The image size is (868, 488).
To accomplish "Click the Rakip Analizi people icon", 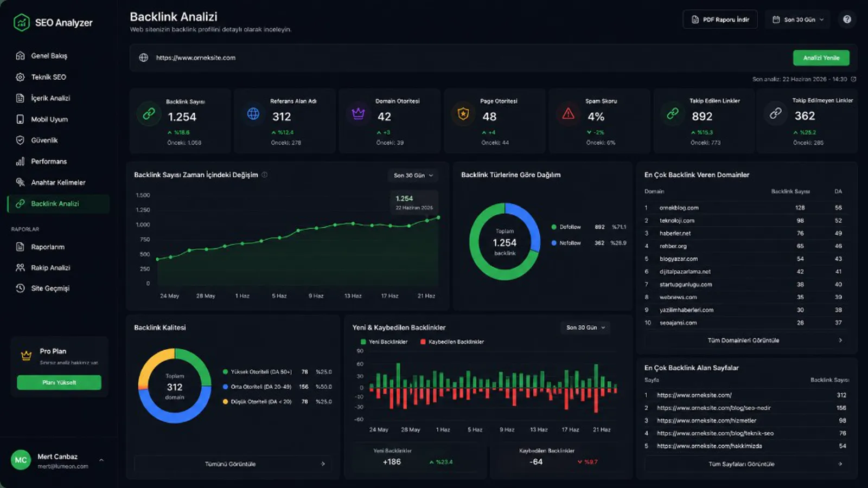I will coord(20,267).
